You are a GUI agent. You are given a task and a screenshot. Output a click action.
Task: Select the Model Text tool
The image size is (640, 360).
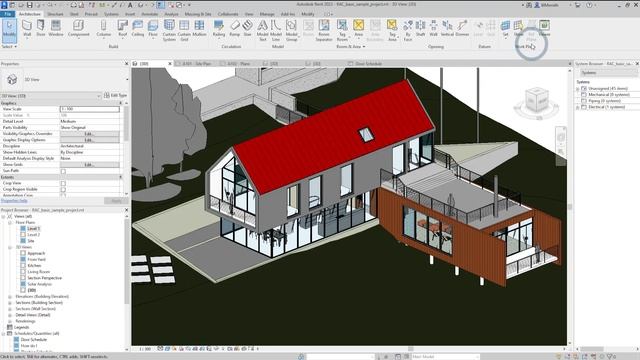pyautogui.click(x=262, y=31)
